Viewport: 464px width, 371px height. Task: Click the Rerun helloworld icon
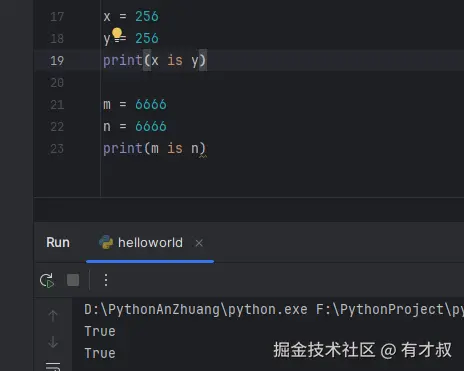click(x=47, y=280)
